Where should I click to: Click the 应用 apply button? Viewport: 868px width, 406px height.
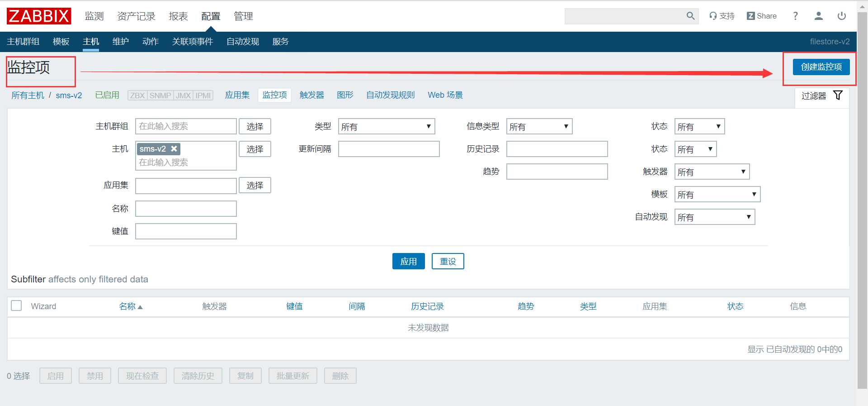(409, 261)
